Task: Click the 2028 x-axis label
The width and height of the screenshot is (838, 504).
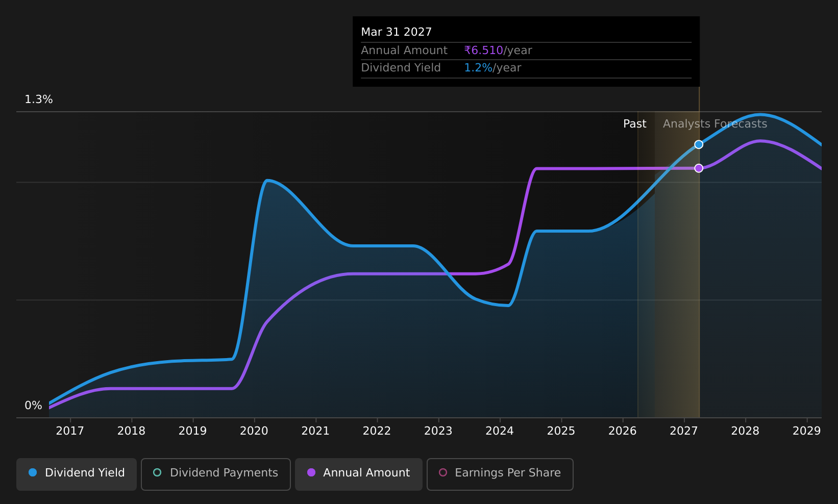Action: (745, 431)
